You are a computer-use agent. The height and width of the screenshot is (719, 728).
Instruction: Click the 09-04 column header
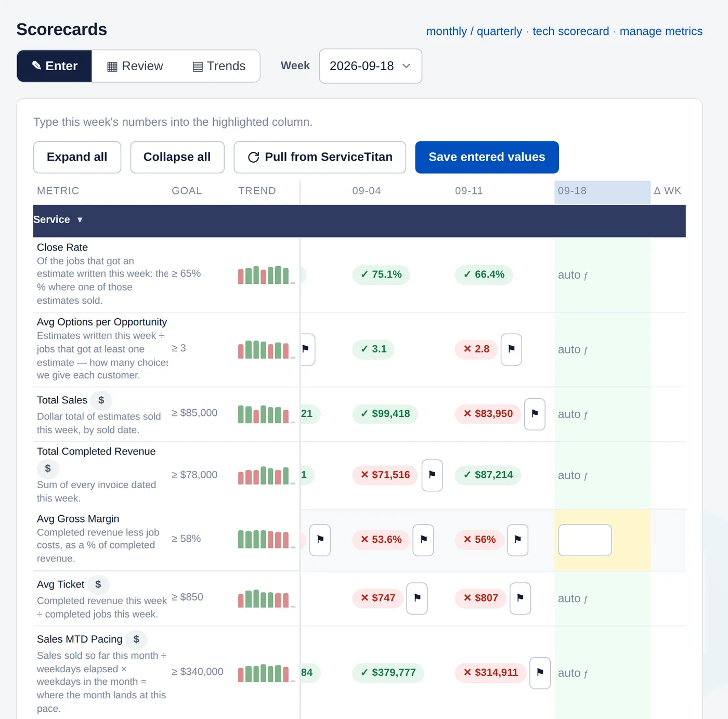(x=367, y=191)
